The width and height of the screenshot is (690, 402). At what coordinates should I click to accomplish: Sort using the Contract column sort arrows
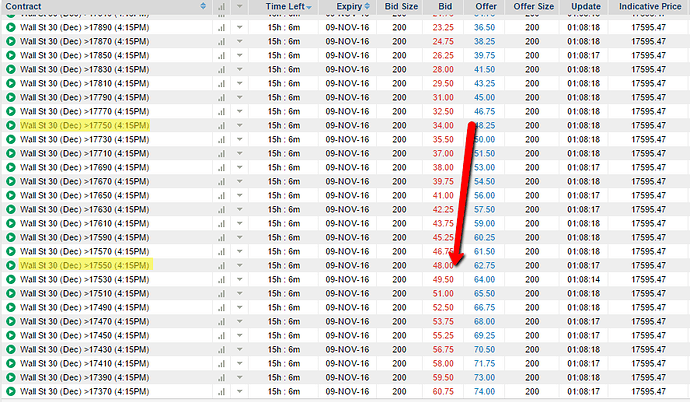coord(203,6)
